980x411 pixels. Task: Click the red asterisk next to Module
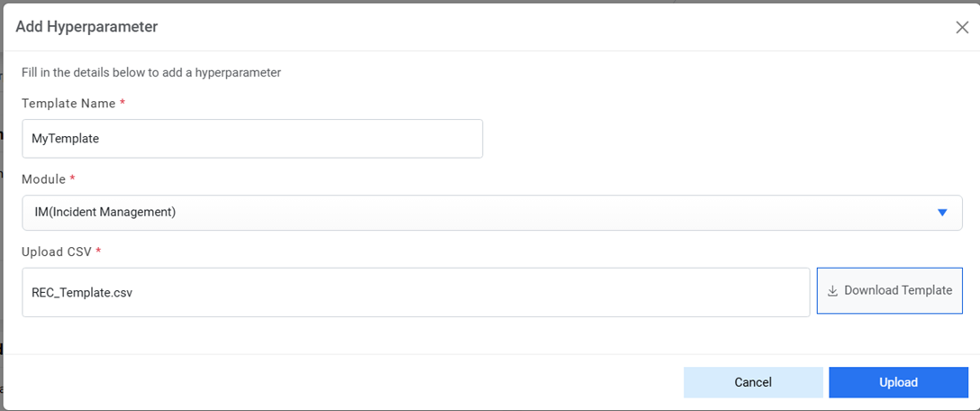tap(72, 178)
